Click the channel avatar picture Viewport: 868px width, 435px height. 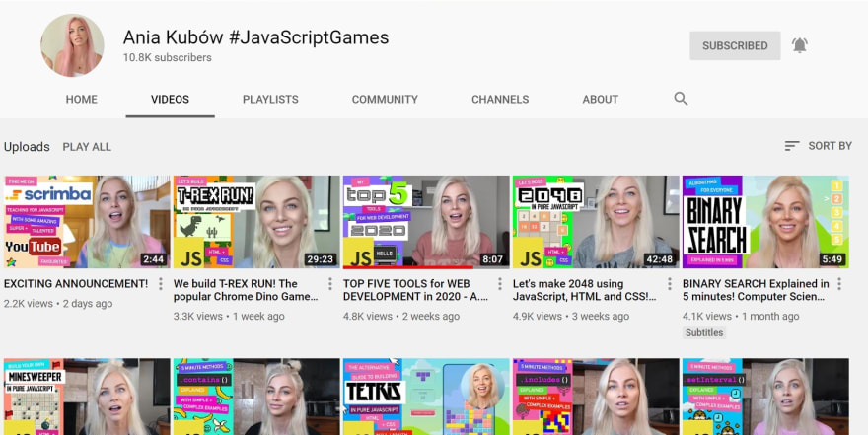click(72, 45)
